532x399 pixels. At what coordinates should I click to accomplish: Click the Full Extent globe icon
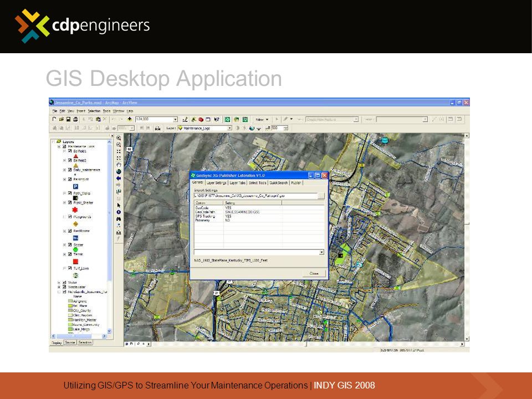click(x=119, y=172)
